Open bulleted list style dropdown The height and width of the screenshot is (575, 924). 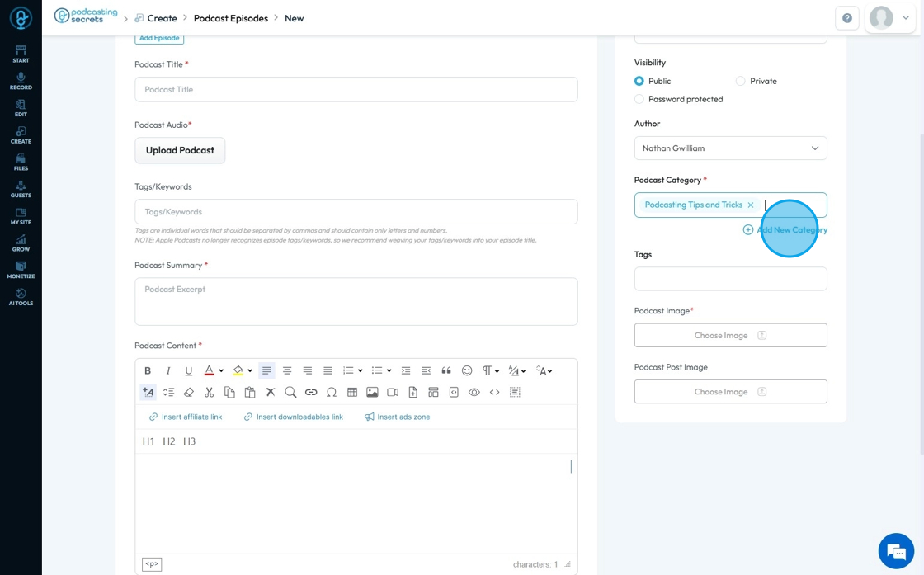pyautogui.click(x=389, y=370)
